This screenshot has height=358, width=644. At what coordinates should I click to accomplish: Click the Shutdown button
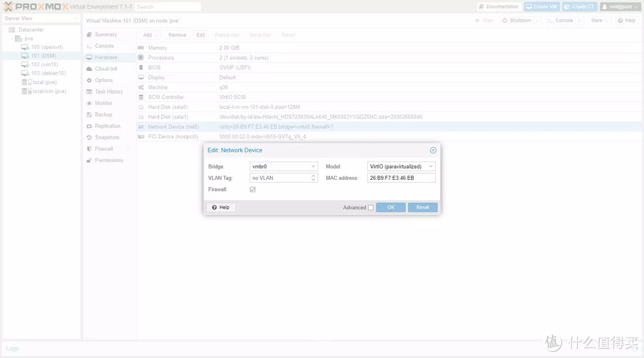(516, 20)
